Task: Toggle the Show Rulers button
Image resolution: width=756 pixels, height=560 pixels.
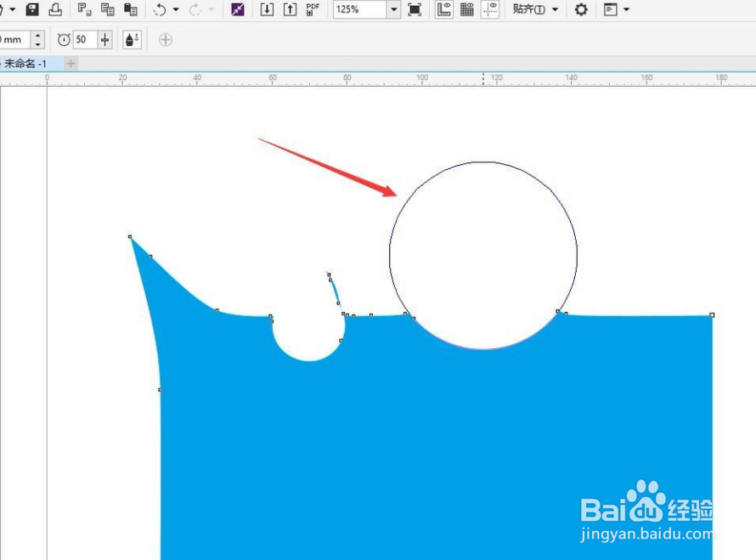Action: [x=444, y=9]
